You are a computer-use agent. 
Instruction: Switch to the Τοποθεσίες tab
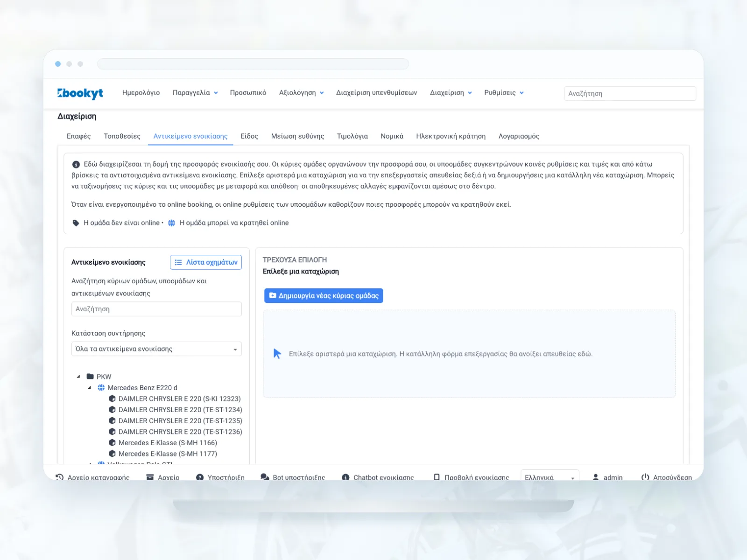click(x=122, y=136)
